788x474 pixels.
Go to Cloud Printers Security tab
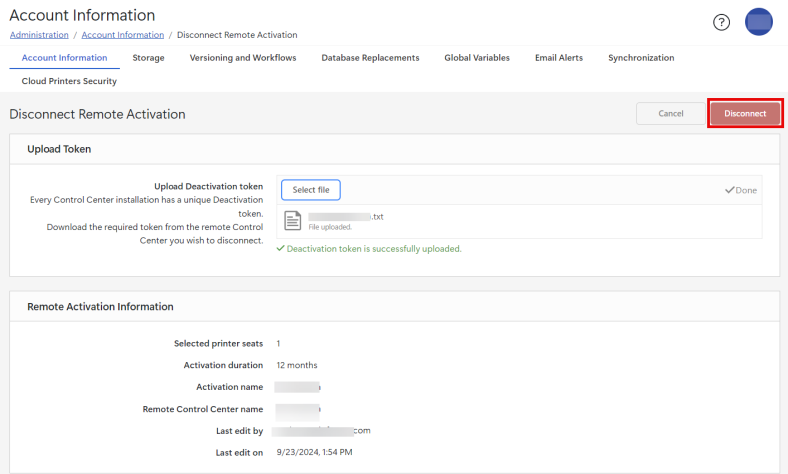pyautogui.click(x=69, y=81)
